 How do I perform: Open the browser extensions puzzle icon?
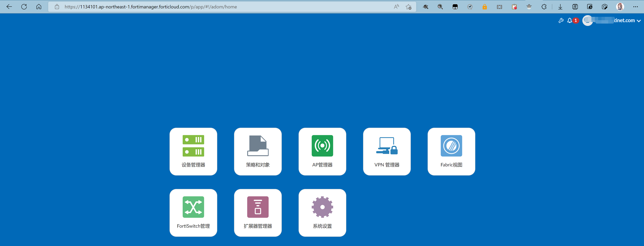(x=544, y=7)
